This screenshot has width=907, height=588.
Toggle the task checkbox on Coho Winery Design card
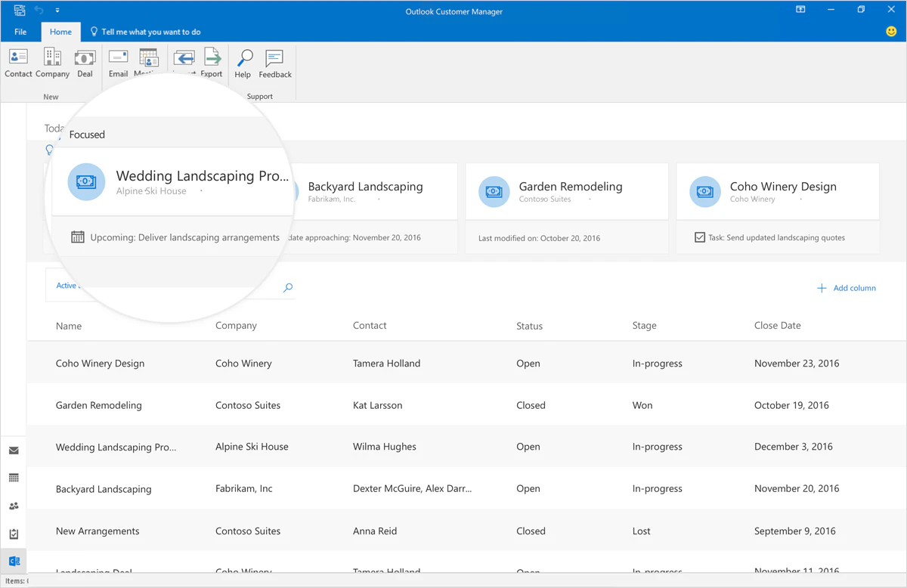click(x=699, y=237)
